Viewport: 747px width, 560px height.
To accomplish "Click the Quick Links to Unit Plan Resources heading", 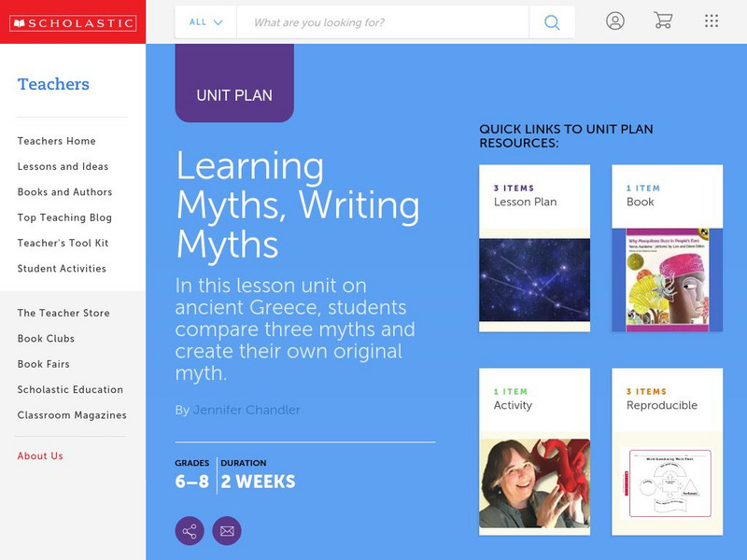I will 566,135.
